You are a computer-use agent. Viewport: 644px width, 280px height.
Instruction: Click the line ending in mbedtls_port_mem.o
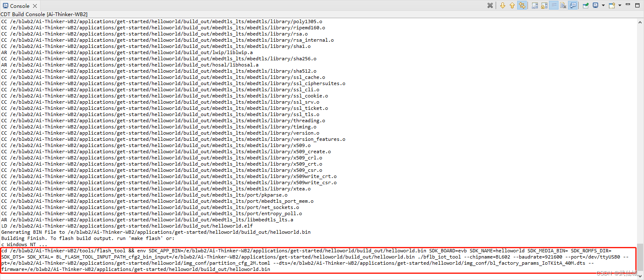[x=157, y=201]
